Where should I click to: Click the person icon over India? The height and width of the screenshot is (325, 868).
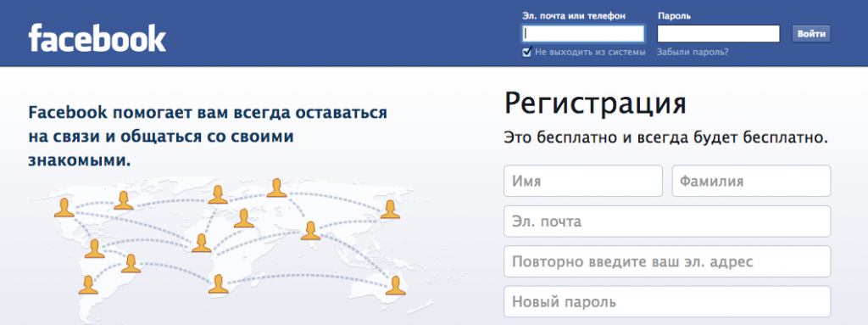[x=310, y=230]
